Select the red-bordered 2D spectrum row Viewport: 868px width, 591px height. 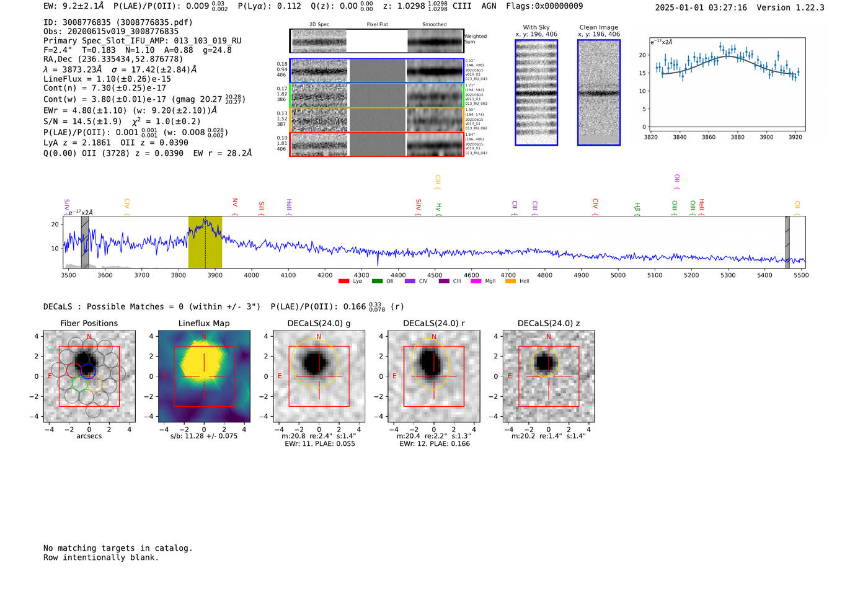[x=377, y=144]
